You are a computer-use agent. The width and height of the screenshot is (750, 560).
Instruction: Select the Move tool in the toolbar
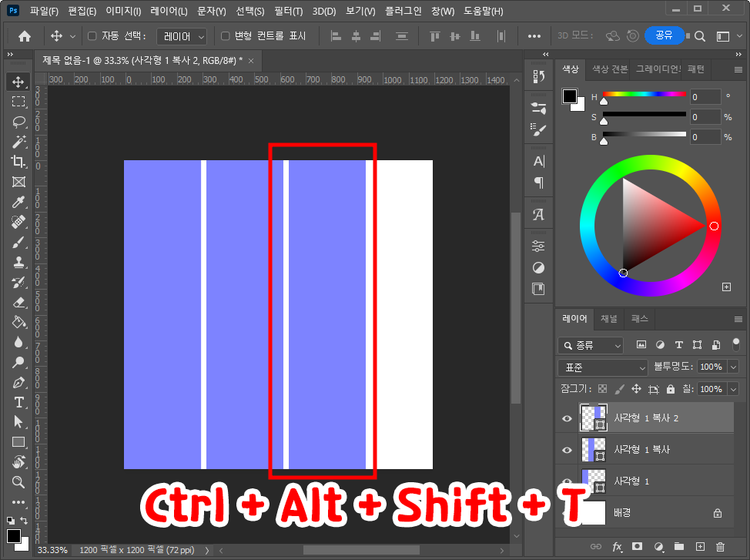[x=19, y=80]
